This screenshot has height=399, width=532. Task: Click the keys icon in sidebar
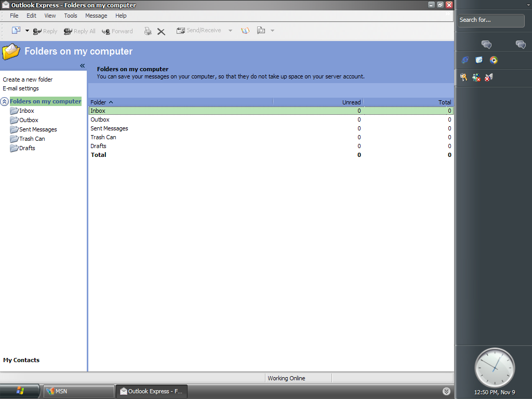464,77
